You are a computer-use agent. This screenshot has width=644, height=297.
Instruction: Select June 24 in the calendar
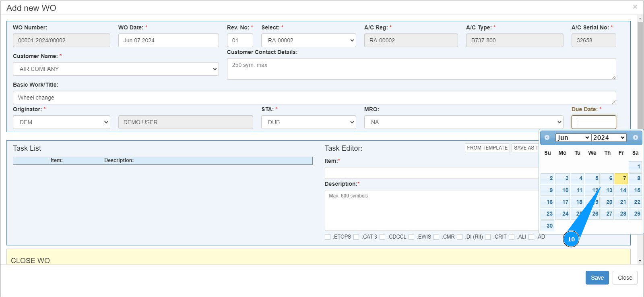[x=563, y=214]
